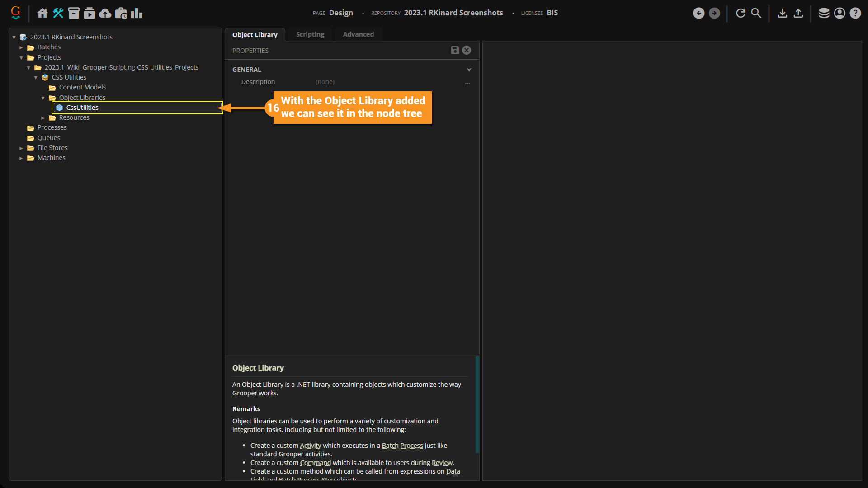Select the CssUtilities node in tree
The height and width of the screenshot is (488, 868).
[82, 108]
